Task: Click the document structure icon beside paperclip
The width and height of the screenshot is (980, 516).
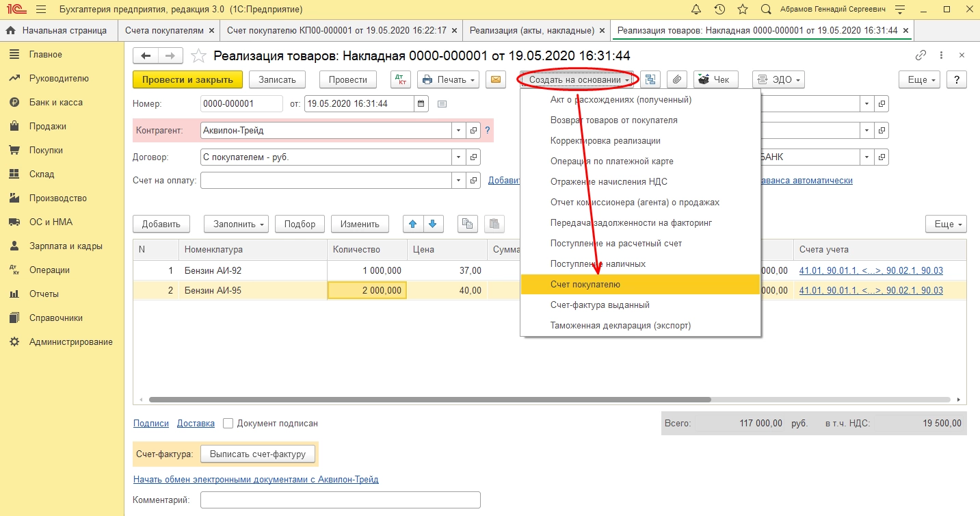Action: coord(650,79)
